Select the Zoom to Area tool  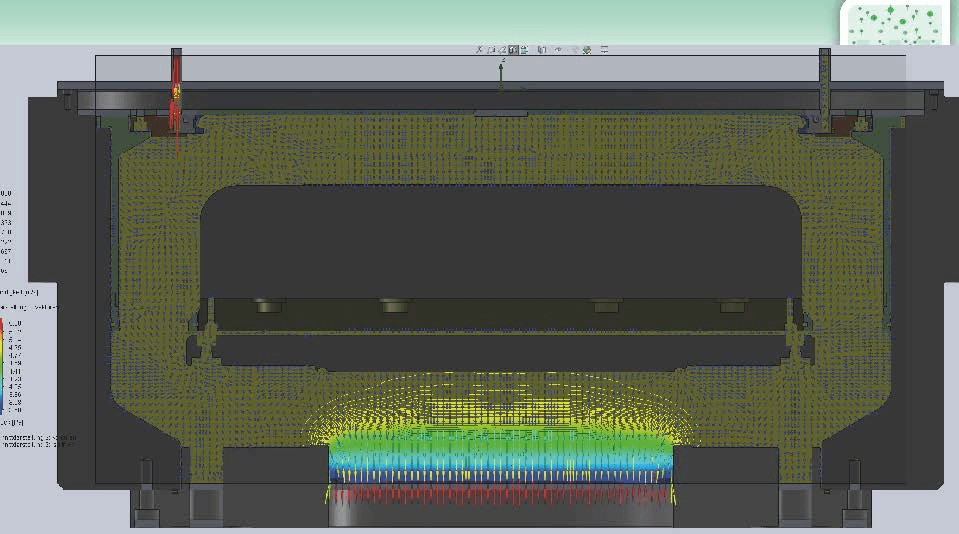[491, 49]
